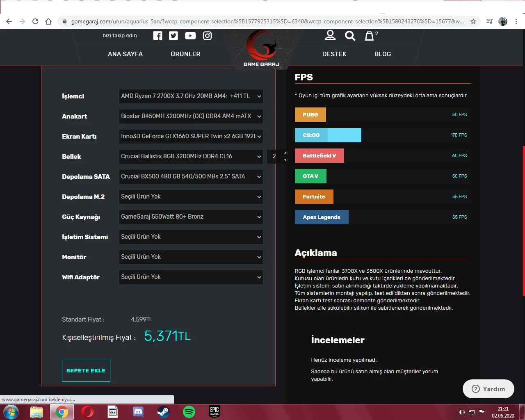This screenshot has width=525, height=420.
Task: Click the red Battlefield V FPS bar
Action: 320,156
